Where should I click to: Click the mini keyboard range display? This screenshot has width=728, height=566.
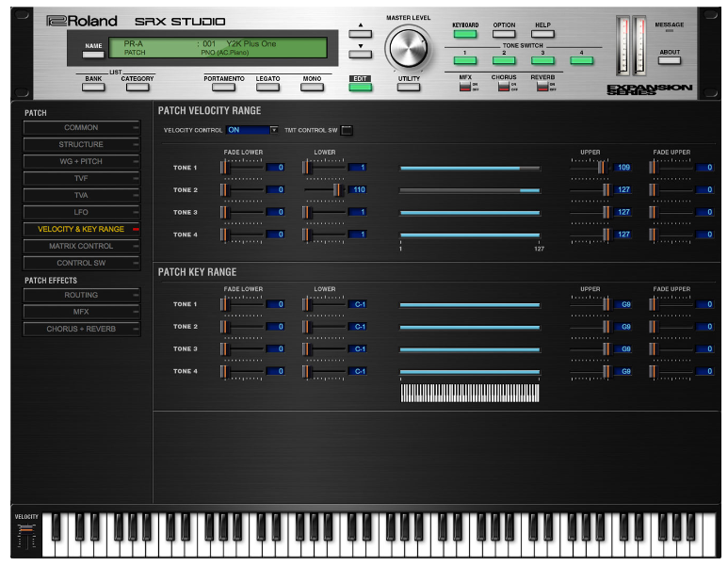point(470,393)
